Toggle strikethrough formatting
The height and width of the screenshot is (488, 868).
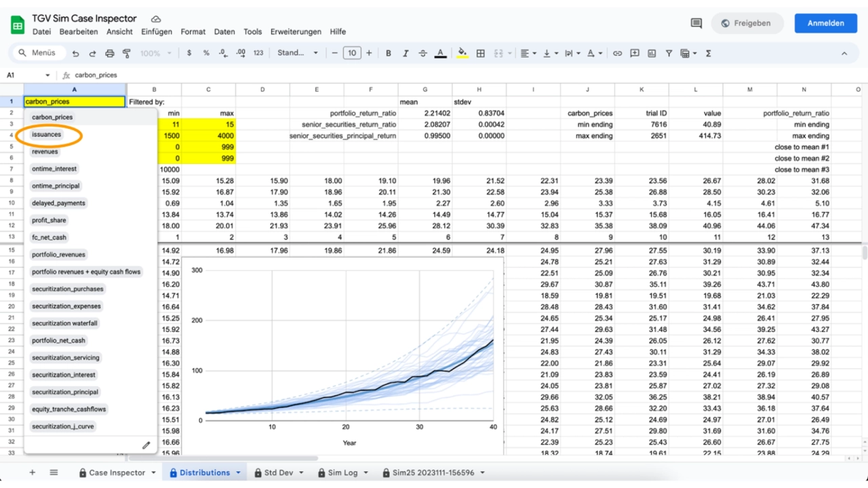422,54
